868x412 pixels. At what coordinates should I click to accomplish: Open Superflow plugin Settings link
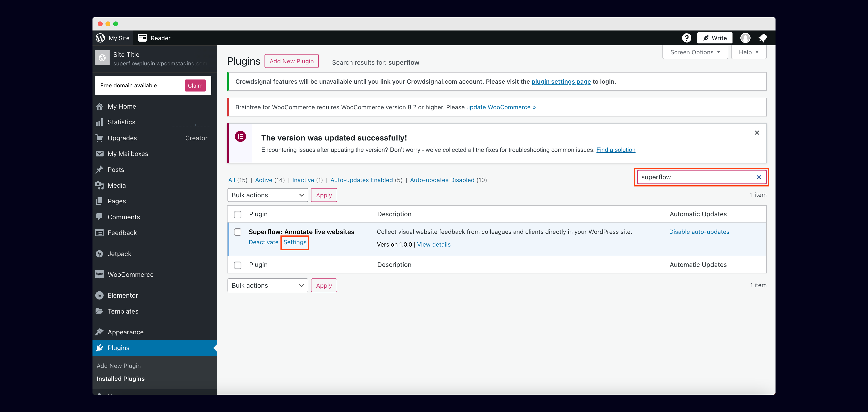click(295, 242)
